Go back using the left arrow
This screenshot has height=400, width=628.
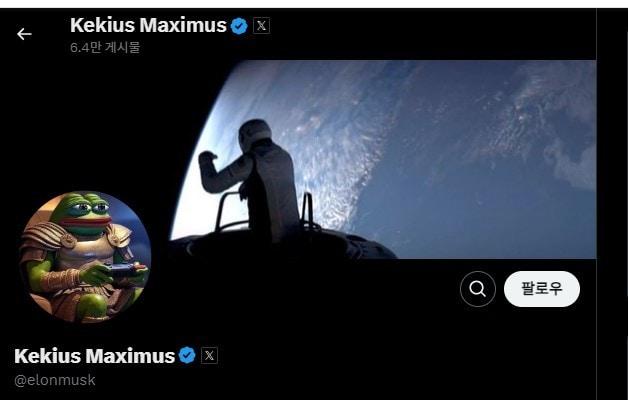tap(24, 34)
